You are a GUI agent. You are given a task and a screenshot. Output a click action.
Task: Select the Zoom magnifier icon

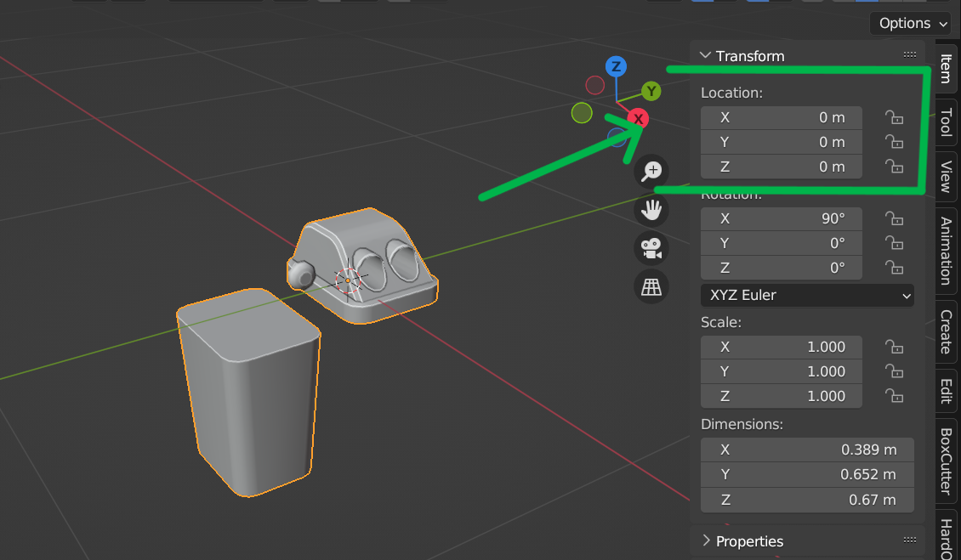pos(651,171)
